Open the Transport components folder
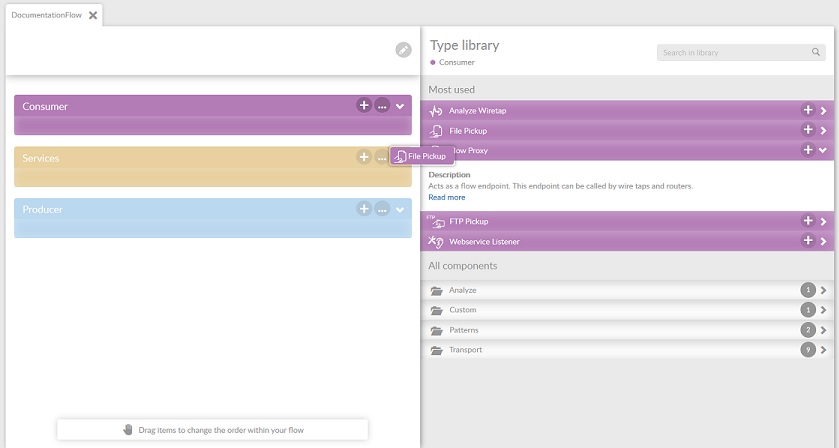The image size is (839, 448). (x=465, y=350)
